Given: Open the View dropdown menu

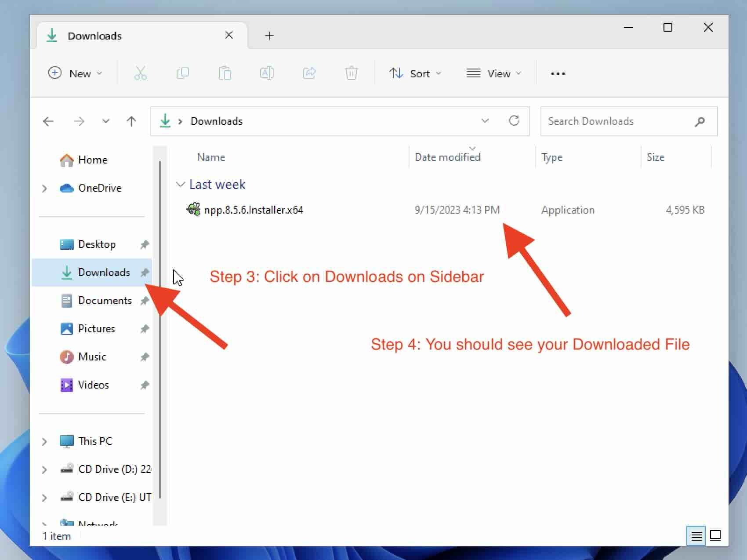Looking at the screenshot, I should (x=493, y=73).
